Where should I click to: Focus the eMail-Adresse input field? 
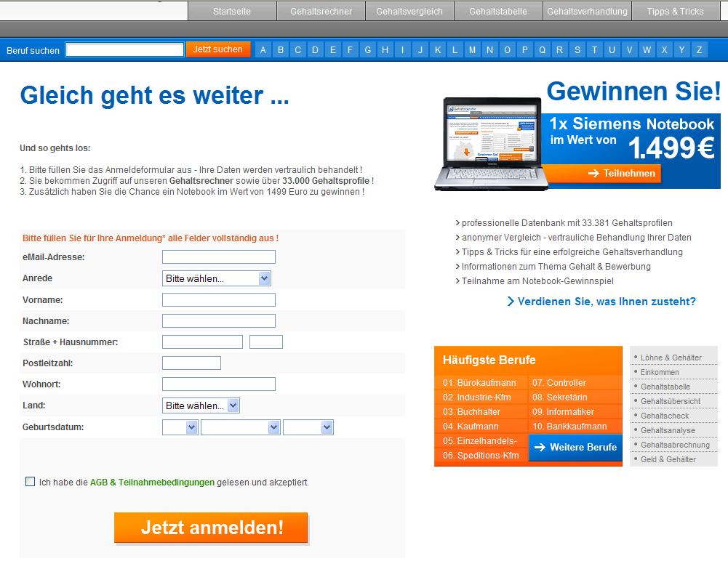click(218, 257)
